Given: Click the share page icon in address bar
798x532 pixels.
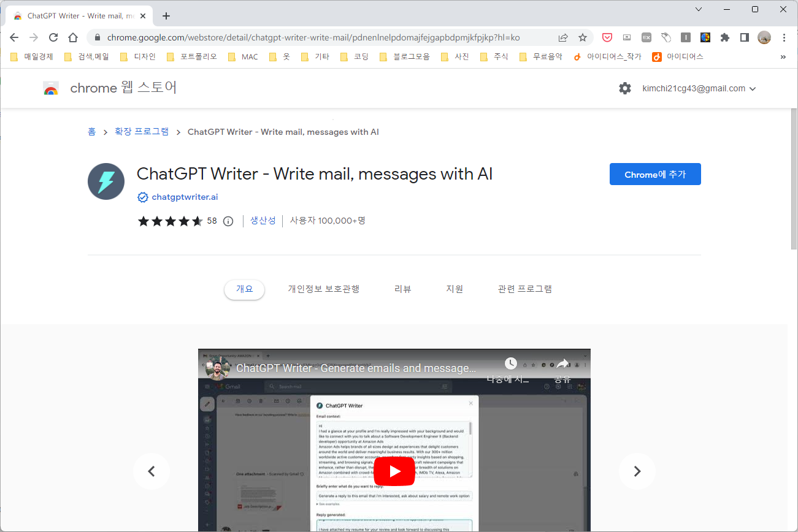Looking at the screenshot, I should [563, 37].
